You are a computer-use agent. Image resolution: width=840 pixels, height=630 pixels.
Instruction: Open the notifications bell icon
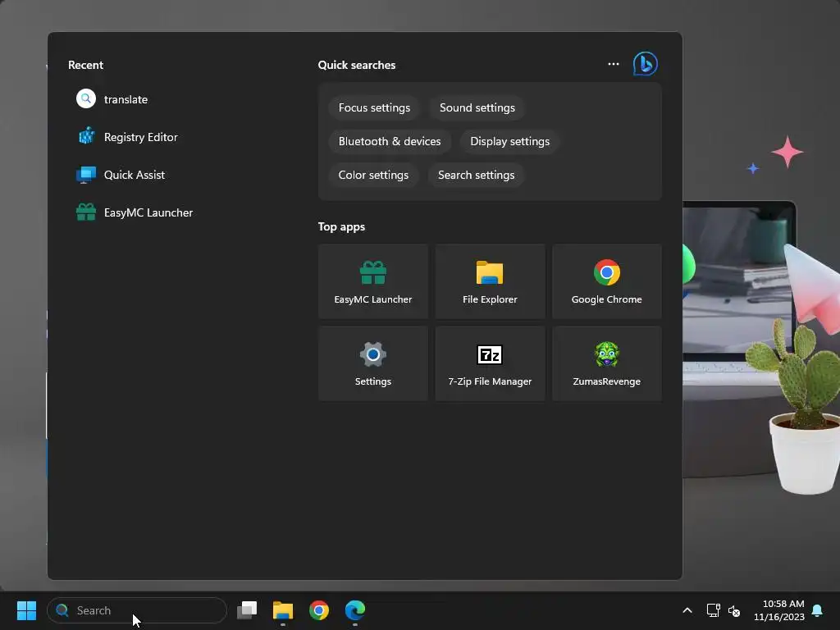[818, 610]
